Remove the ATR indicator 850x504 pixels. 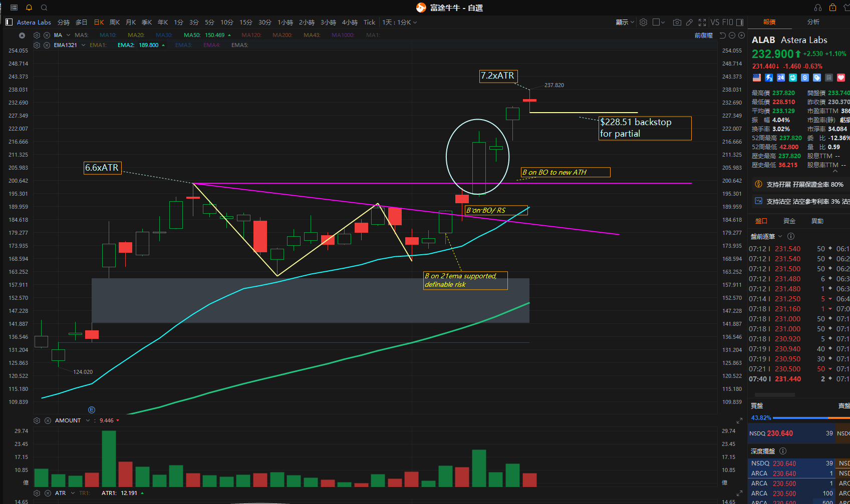pyautogui.click(x=48, y=493)
